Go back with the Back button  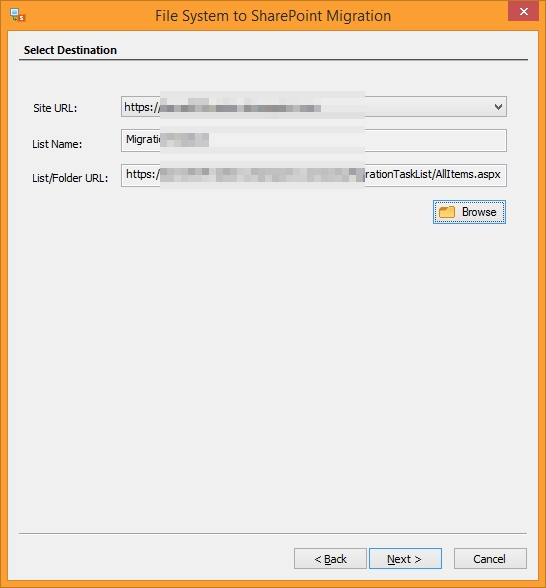point(330,559)
